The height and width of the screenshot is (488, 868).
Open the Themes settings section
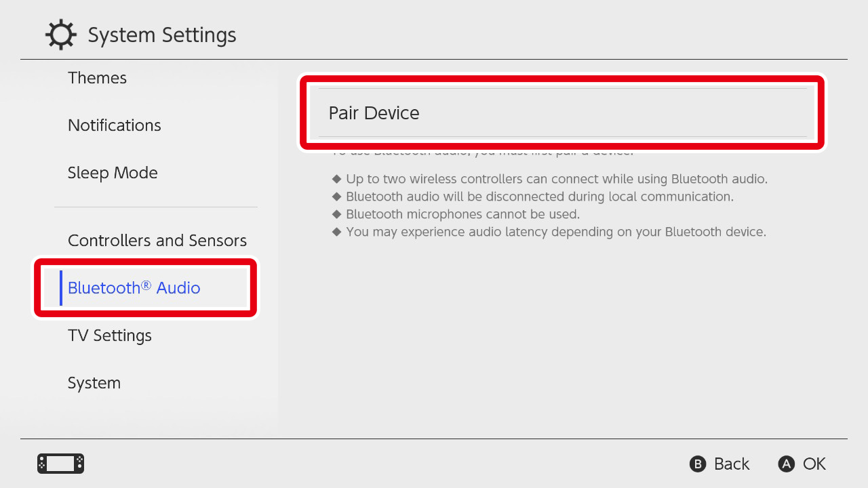97,77
